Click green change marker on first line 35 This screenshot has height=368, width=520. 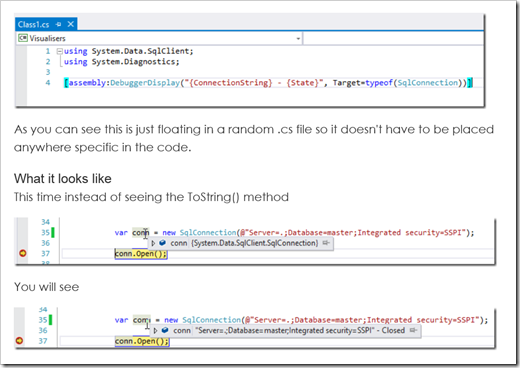(x=52, y=232)
